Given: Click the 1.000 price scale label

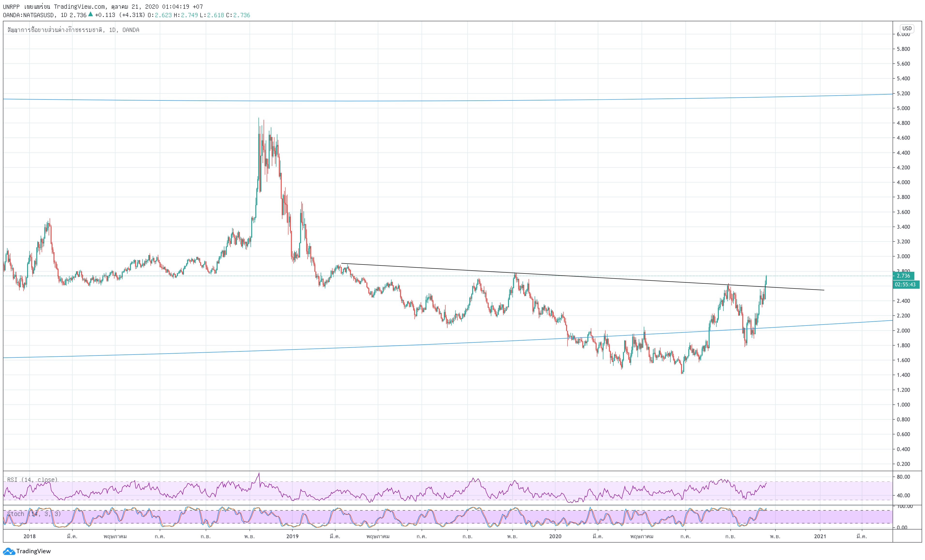Looking at the screenshot, I should [903, 405].
